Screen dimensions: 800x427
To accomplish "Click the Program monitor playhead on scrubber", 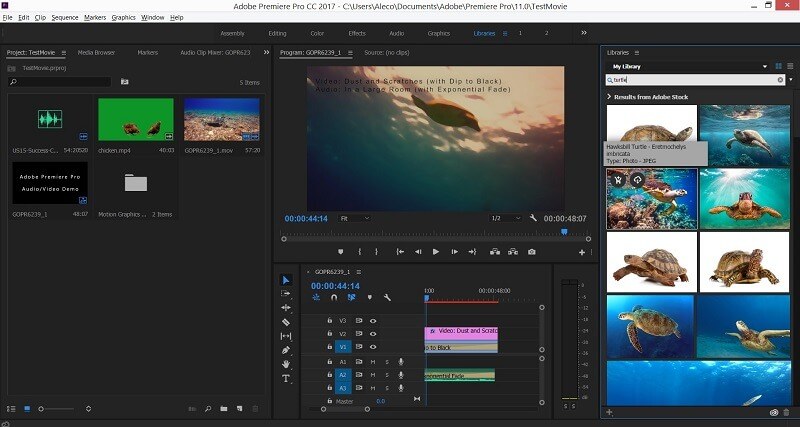I will pos(564,232).
